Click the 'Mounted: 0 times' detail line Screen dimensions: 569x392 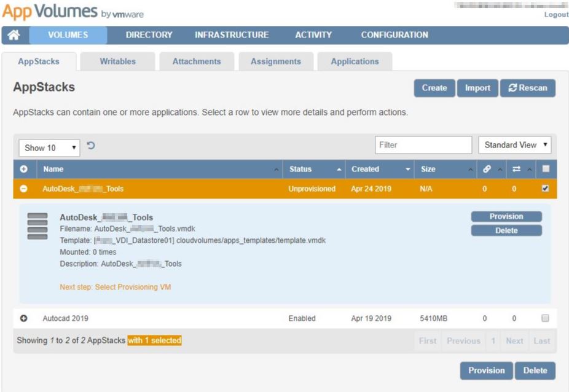point(88,252)
